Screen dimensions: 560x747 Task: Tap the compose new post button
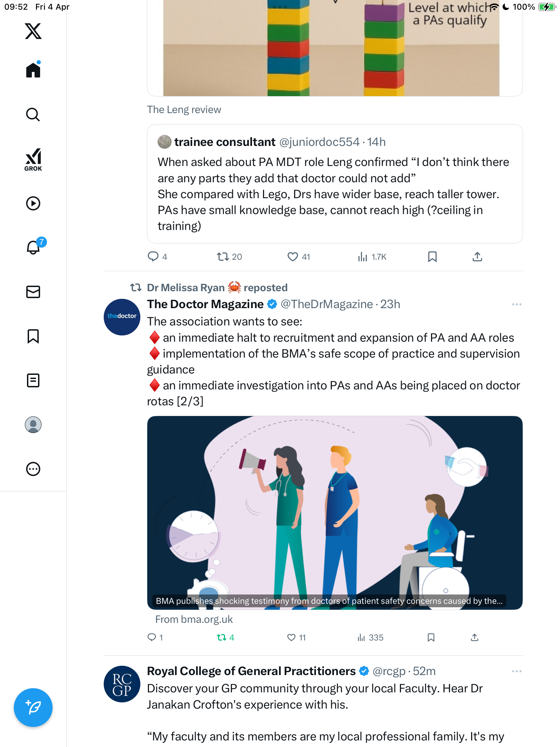click(33, 708)
